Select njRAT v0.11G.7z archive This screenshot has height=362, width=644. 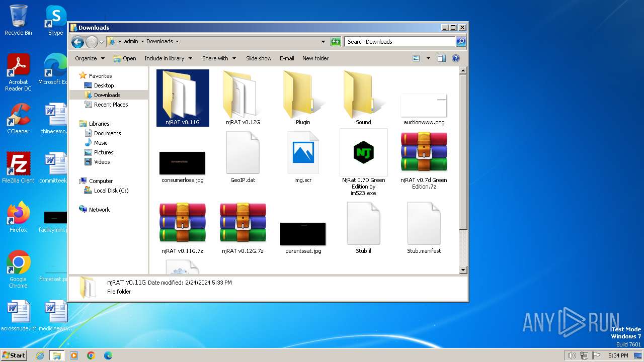pos(182,228)
